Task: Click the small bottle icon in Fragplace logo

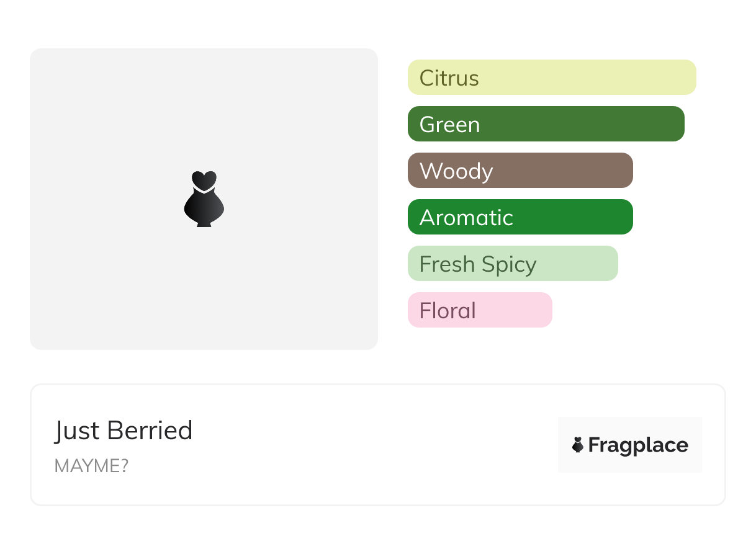Action: (x=578, y=445)
